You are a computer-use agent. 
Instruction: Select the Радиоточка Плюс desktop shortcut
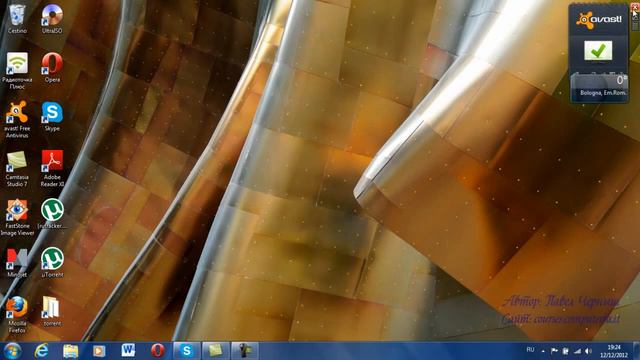17,70
